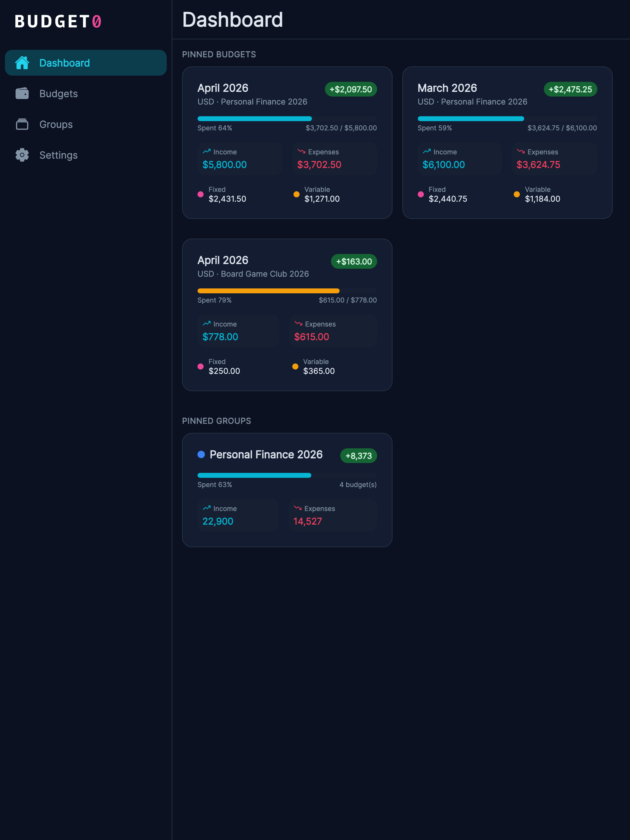This screenshot has width=630, height=840.
Task: Select the Dashboard home icon
Action: (x=22, y=62)
